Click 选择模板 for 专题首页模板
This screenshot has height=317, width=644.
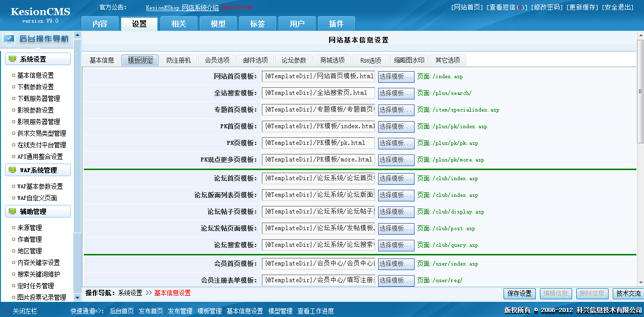[x=396, y=110]
